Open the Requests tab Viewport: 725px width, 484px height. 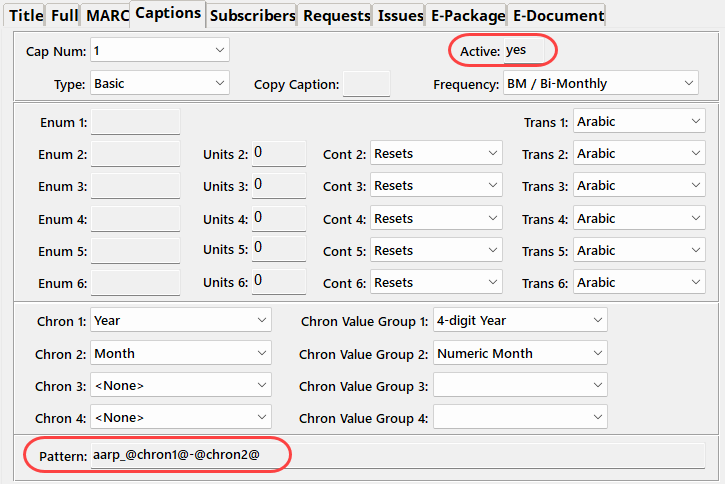coord(336,15)
